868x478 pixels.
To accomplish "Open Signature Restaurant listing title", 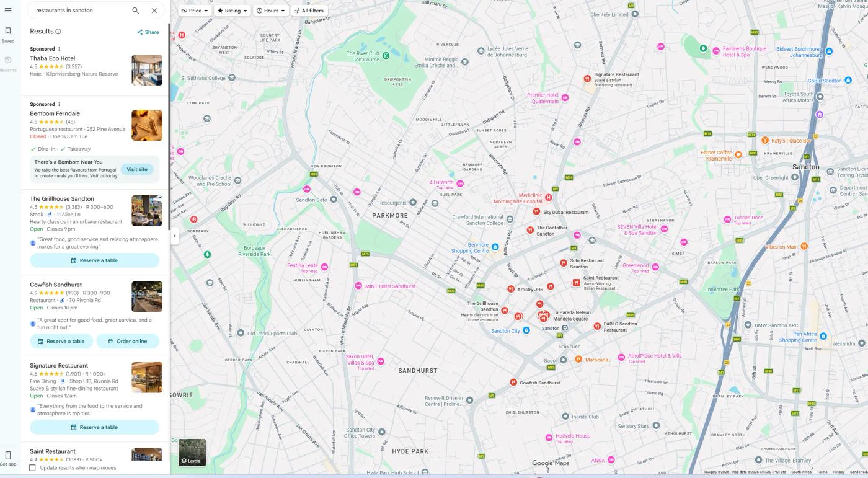I will (x=59, y=366).
